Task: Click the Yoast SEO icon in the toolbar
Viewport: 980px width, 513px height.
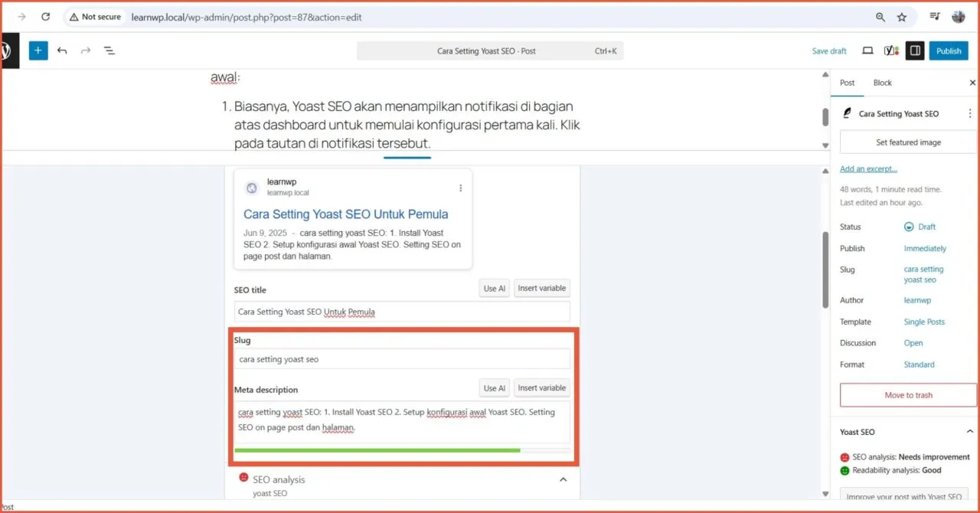Action: point(891,50)
